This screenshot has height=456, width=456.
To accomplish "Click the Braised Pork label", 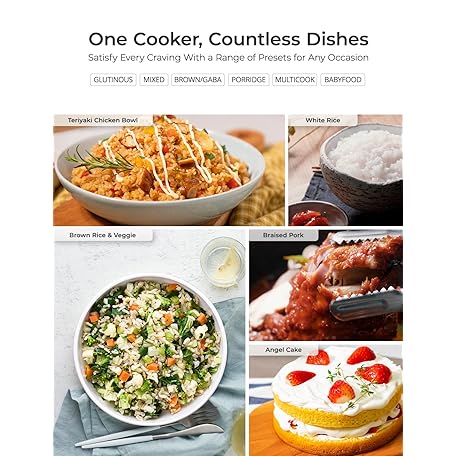I will click(x=283, y=235).
